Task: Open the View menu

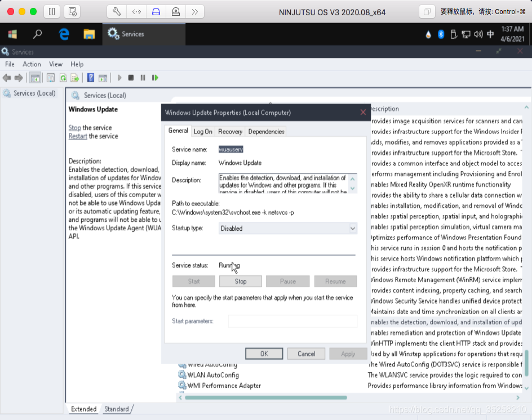Action: 56,64
